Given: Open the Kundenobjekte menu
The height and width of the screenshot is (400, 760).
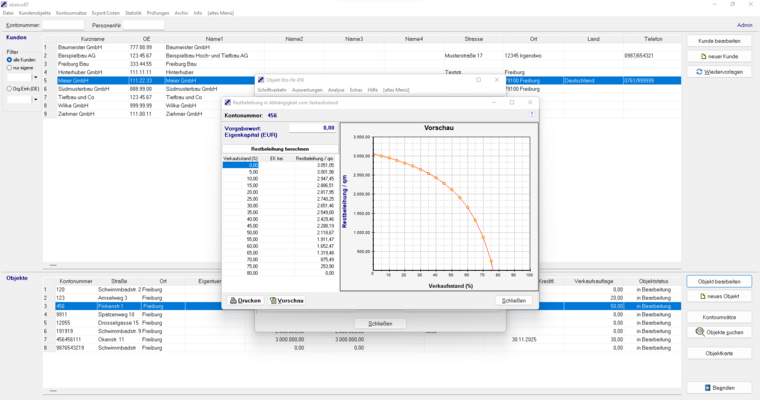Looking at the screenshot, I should pos(35,13).
